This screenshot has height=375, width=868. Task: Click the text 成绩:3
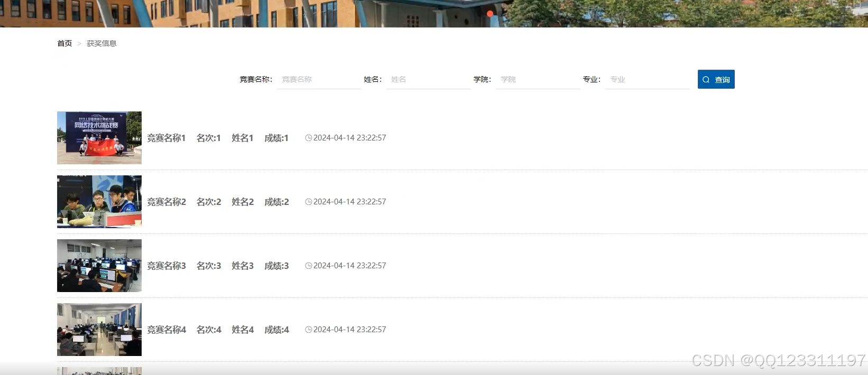(x=276, y=266)
